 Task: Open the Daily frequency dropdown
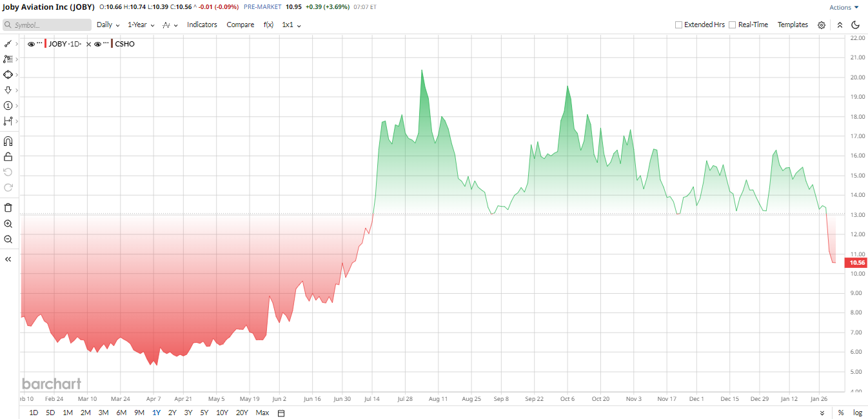click(108, 25)
